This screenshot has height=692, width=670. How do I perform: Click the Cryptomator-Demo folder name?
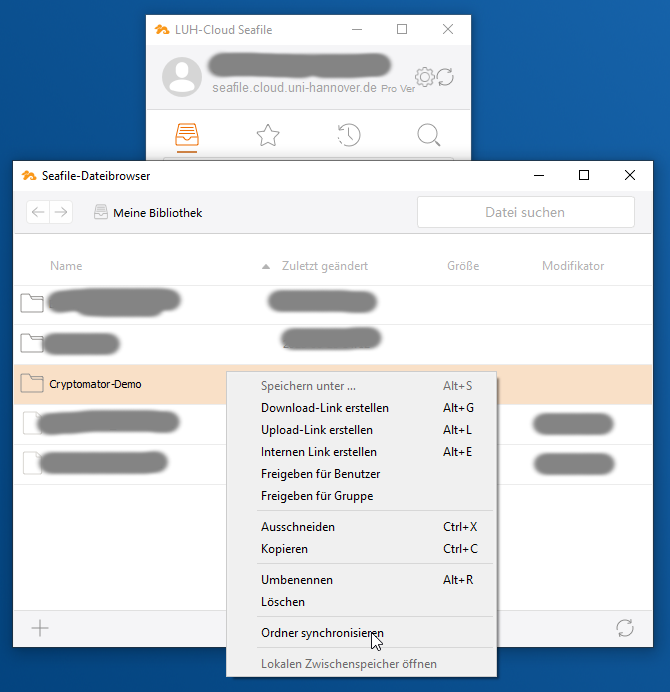[x=95, y=384]
